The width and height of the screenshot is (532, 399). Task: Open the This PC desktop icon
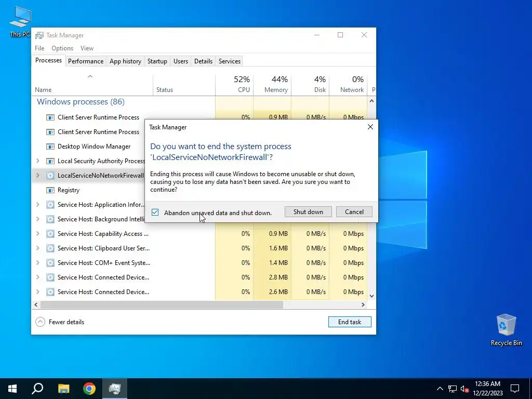[x=20, y=21]
